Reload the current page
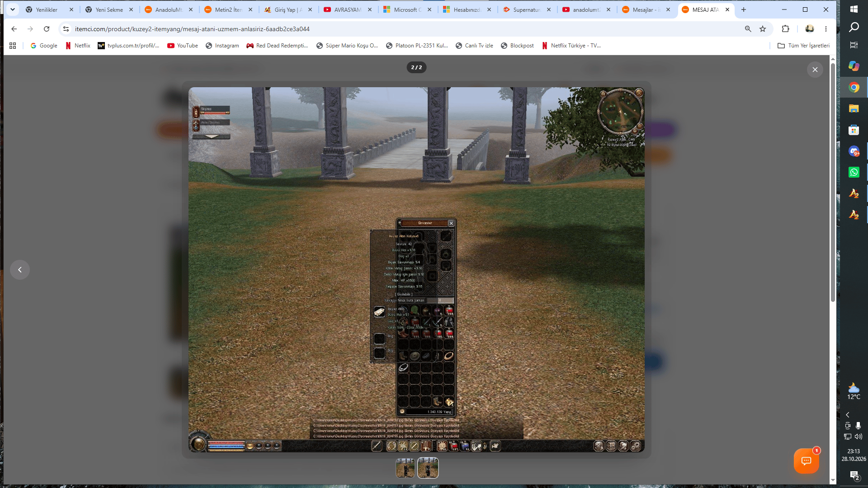This screenshot has height=488, width=868. tap(47, 29)
